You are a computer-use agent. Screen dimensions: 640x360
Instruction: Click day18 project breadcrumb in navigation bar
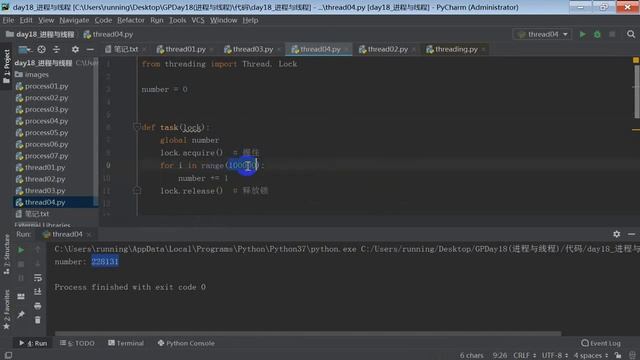tap(40, 35)
